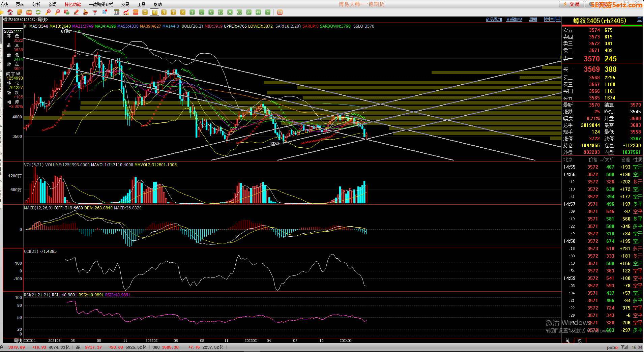
Task: Open the 特色功能 menu
Action: 72,4
